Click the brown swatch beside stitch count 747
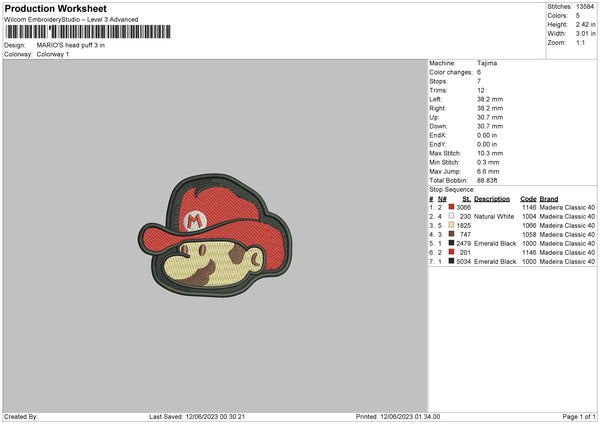The width and height of the screenshot is (600, 424). pyautogui.click(x=452, y=234)
